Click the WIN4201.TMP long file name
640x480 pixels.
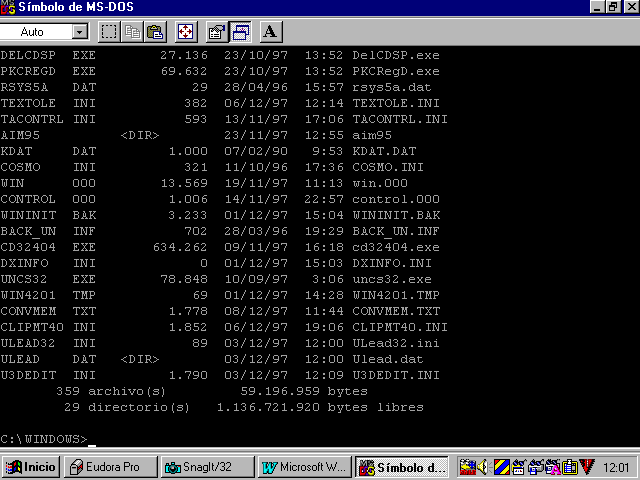396,295
